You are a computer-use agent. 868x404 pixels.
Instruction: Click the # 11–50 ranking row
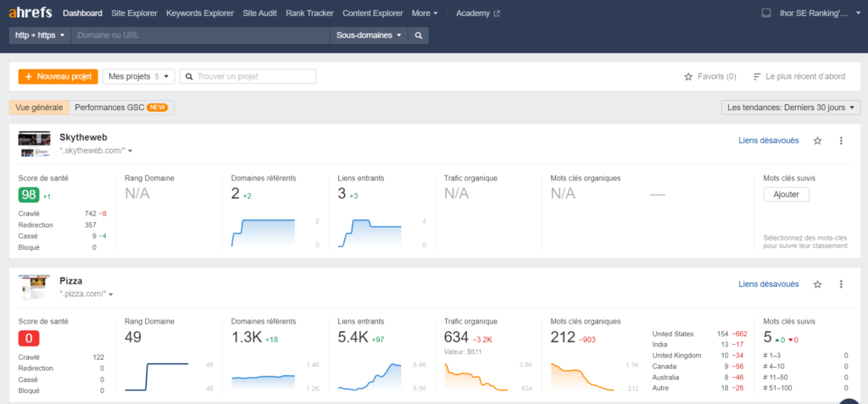tap(805, 378)
